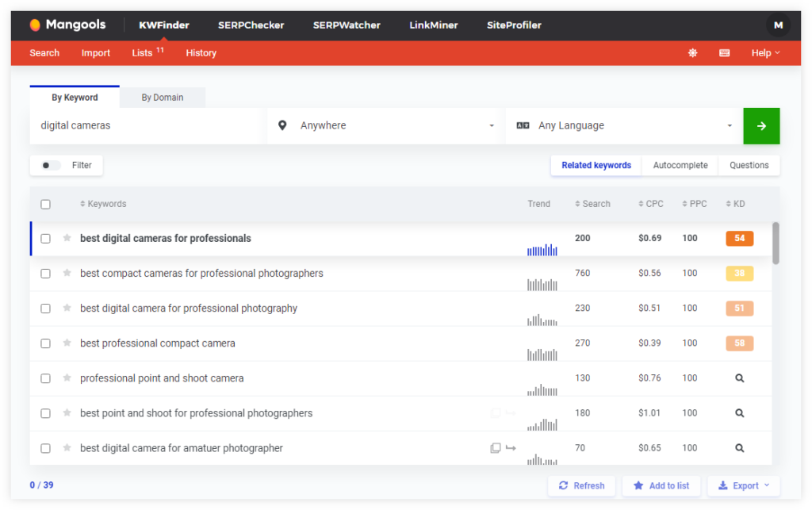This screenshot has width=812, height=510.
Task: Click the location pin icon beside Anywhere
Action: coord(282,125)
